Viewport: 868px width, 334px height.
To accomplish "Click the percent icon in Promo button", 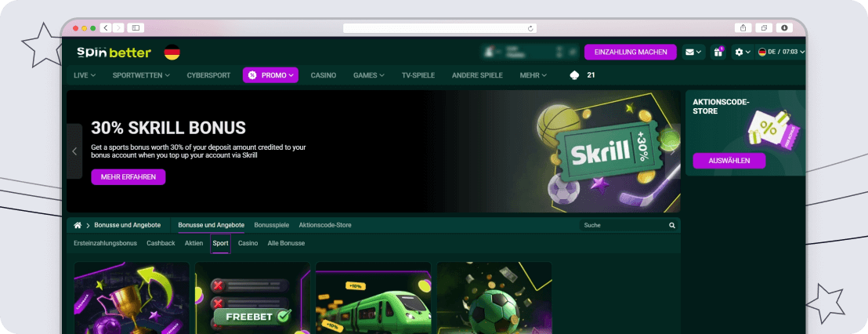I will (x=252, y=75).
